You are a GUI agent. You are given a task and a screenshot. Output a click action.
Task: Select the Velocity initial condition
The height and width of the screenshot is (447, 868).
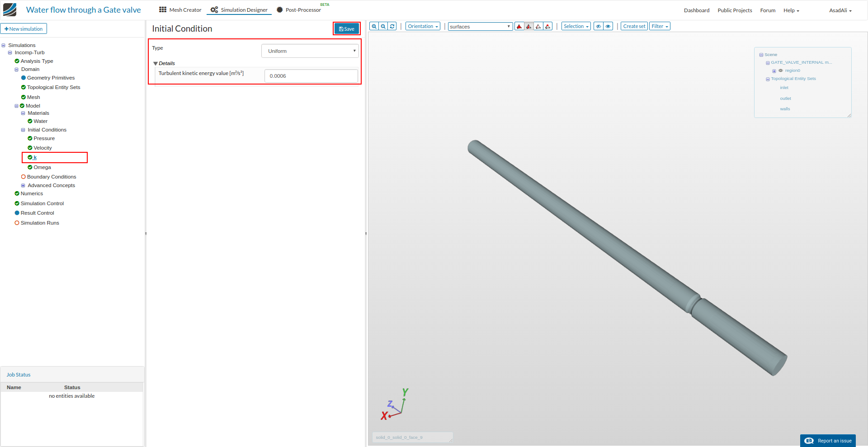click(x=42, y=148)
